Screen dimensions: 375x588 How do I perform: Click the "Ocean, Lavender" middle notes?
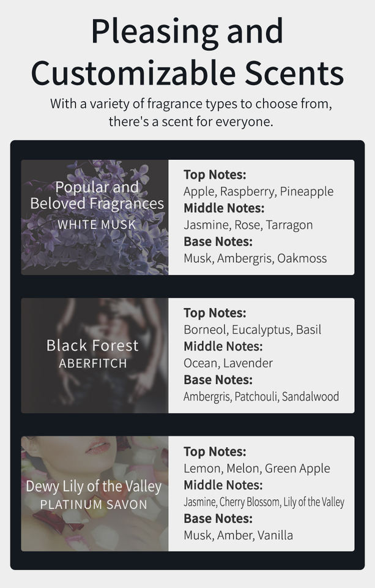228,363
